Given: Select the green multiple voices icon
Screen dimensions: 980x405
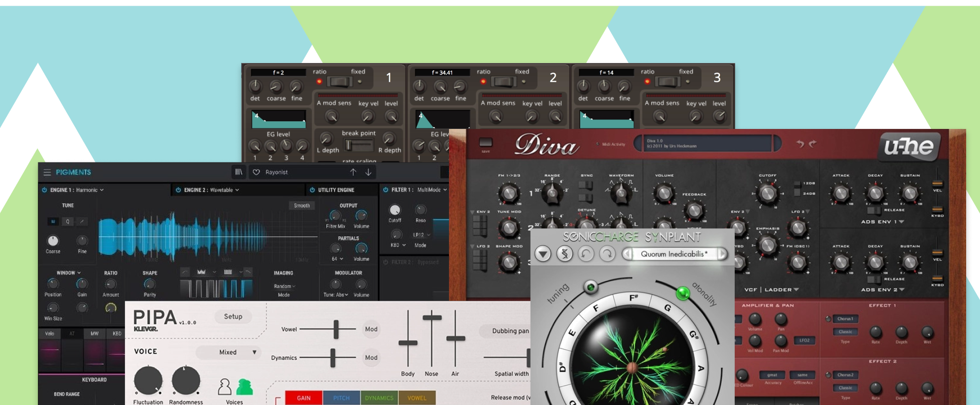Looking at the screenshot, I should coord(244,387).
